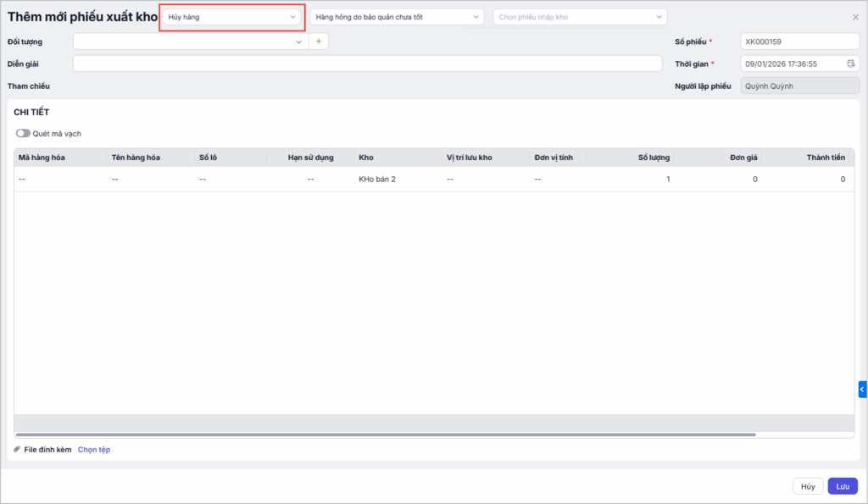868x504 pixels.
Task: Click the Số lô column header
Action: pyautogui.click(x=231, y=158)
